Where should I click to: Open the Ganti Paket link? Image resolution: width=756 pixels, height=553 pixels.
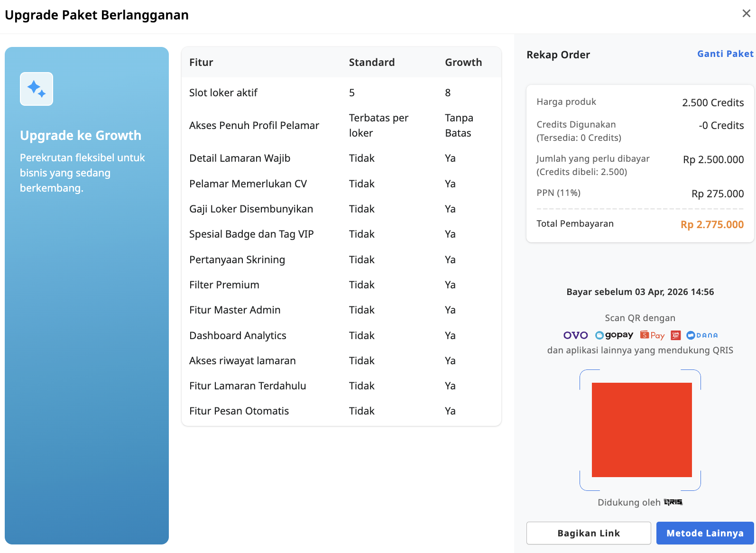[x=725, y=54]
